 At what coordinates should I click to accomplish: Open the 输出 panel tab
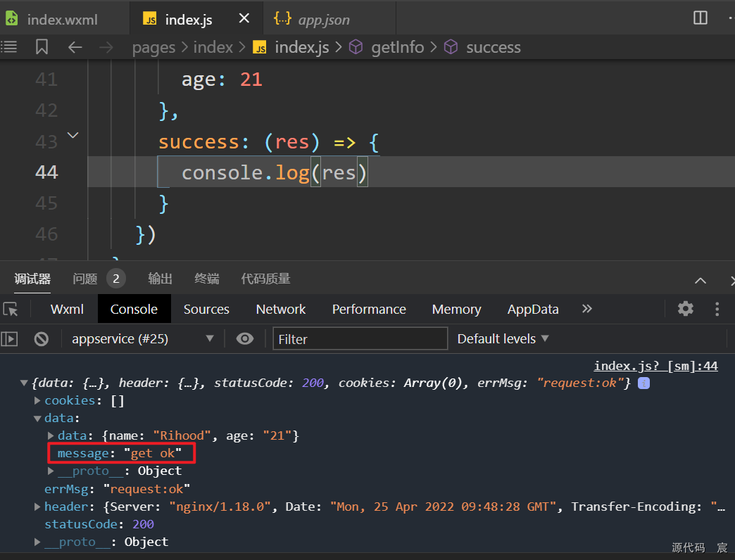(160, 279)
